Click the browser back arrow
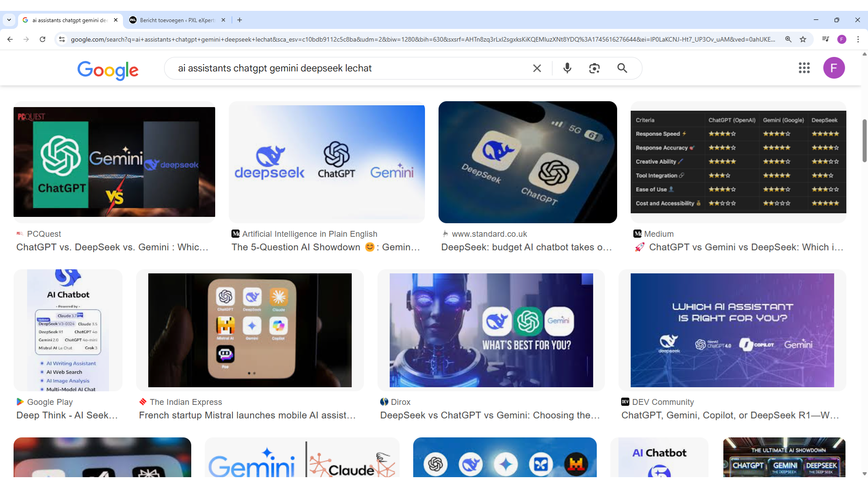 10,39
